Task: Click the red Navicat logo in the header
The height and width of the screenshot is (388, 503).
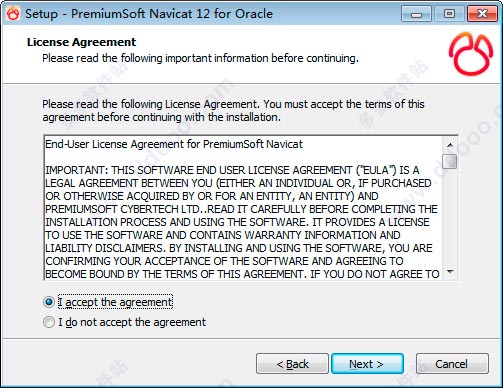Action: 471,53
